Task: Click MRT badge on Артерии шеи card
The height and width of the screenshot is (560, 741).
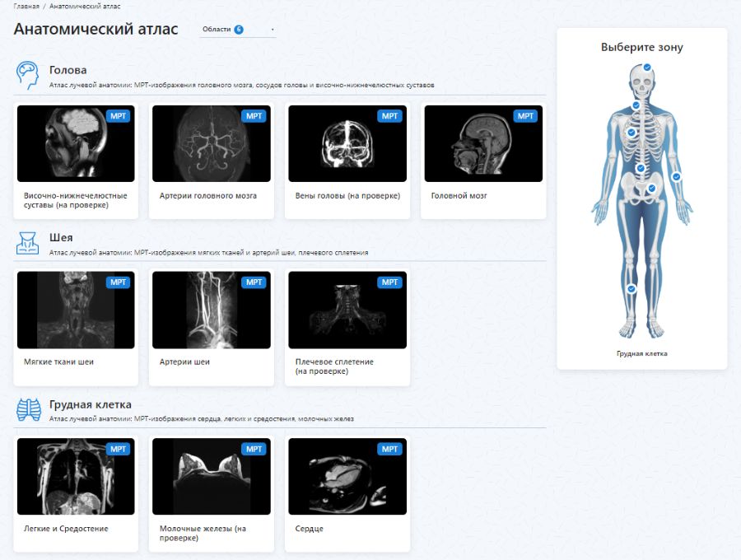Action: 254,282
